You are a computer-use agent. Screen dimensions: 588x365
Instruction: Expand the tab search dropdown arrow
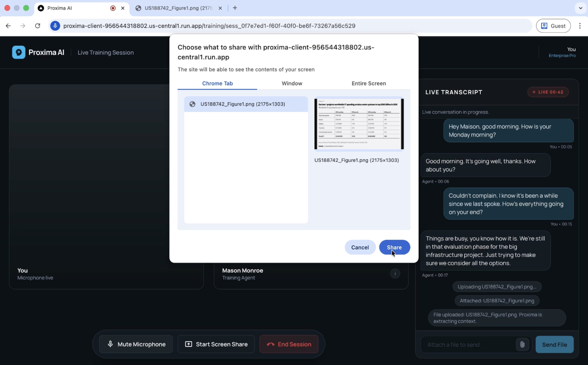coord(581,8)
